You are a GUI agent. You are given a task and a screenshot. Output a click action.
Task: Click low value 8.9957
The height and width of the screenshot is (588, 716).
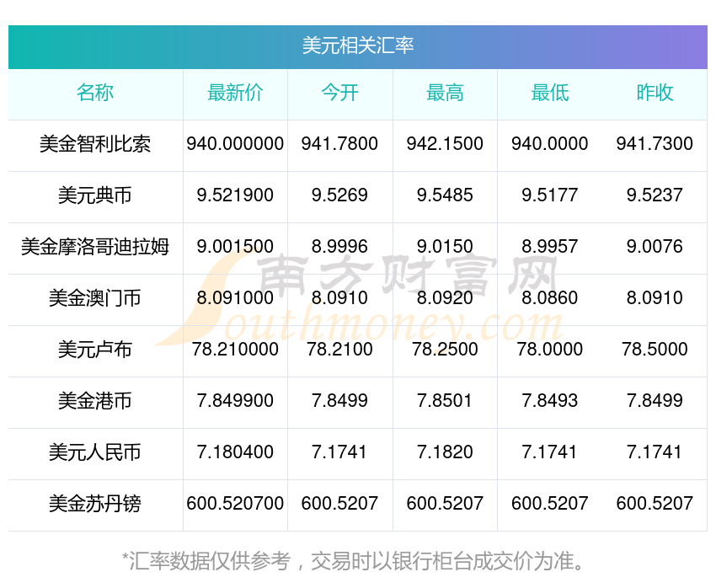(550, 247)
